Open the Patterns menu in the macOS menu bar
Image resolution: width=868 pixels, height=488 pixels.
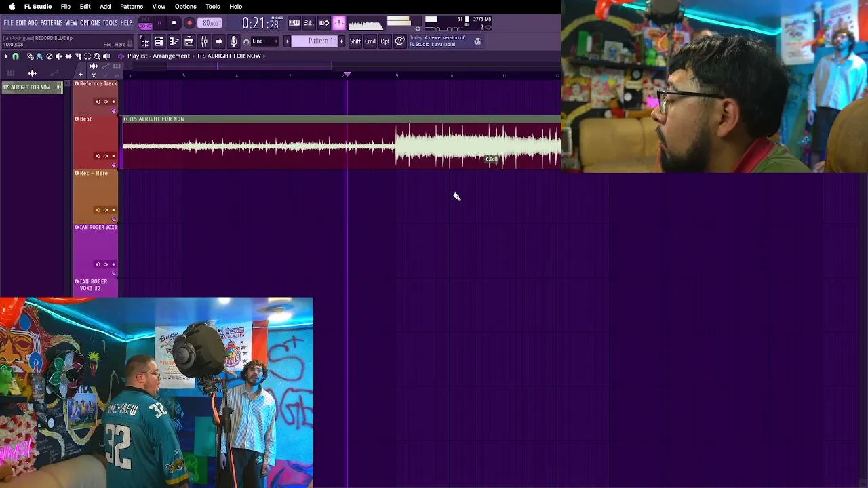[x=132, y=7]
